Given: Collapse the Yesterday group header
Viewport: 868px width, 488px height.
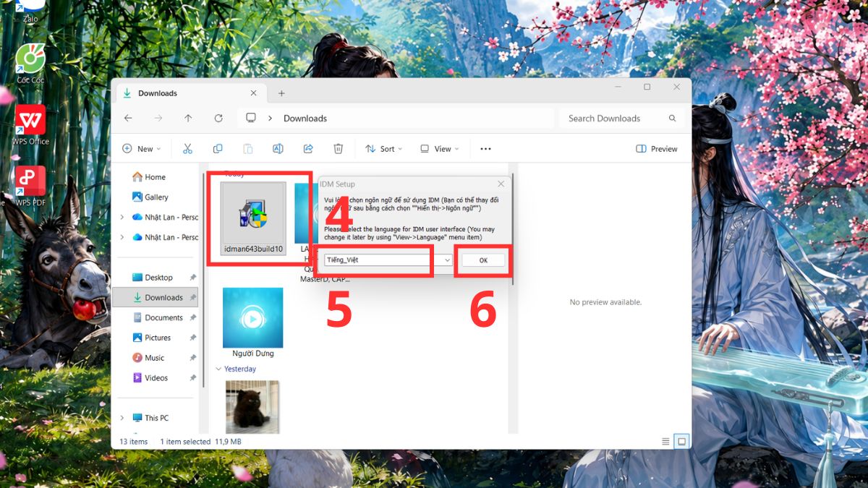Looking at the screenshot, I should click(x=218, y=369).
